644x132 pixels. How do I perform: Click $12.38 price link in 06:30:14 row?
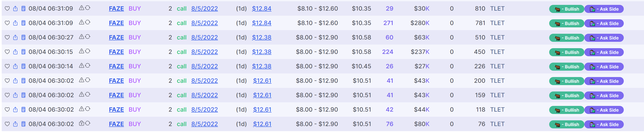[262, 66]
